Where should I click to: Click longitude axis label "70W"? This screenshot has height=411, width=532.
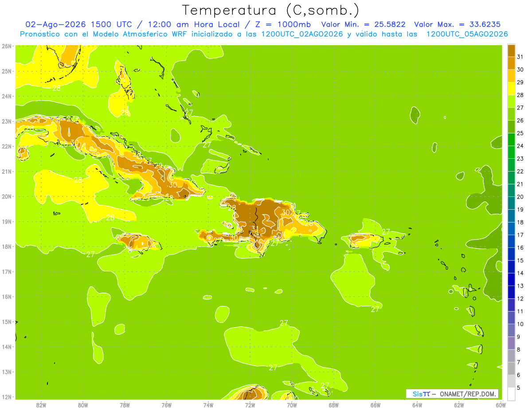292,405
